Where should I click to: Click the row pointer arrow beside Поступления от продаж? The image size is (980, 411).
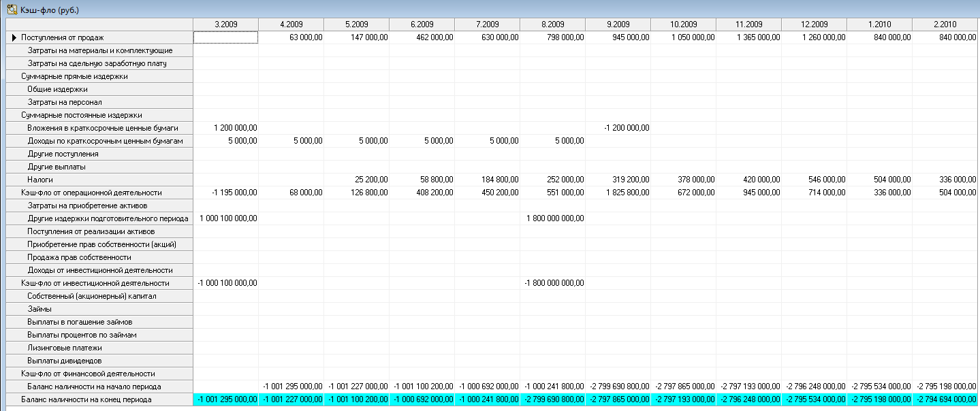pos(13,37)
